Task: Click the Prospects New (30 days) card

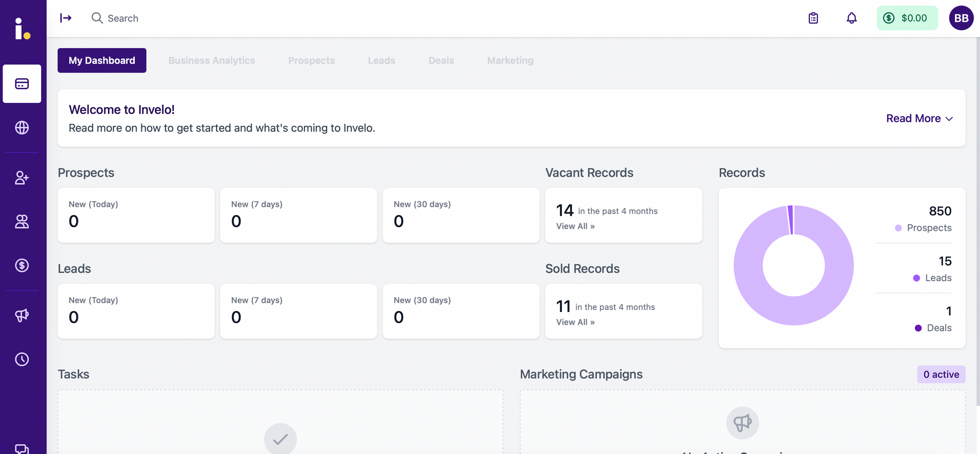Action: [x=461, y=215]
